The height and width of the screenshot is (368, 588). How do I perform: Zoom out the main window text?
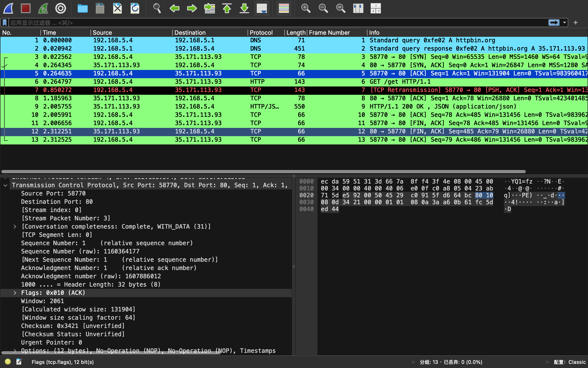(x=323, y=8)
